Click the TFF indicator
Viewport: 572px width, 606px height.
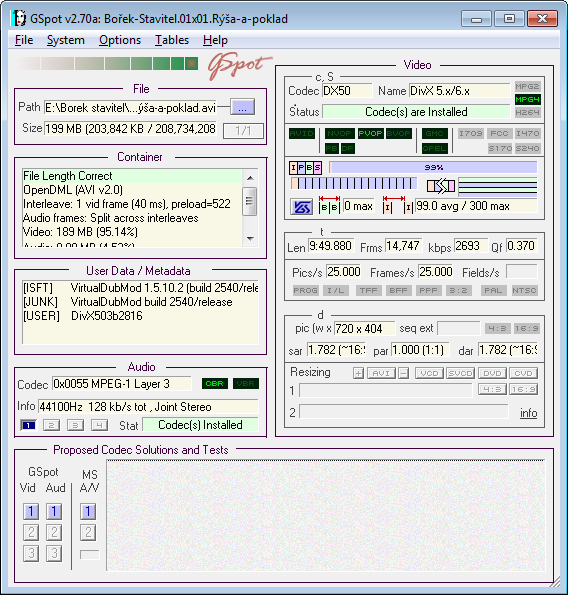point(368,291)
